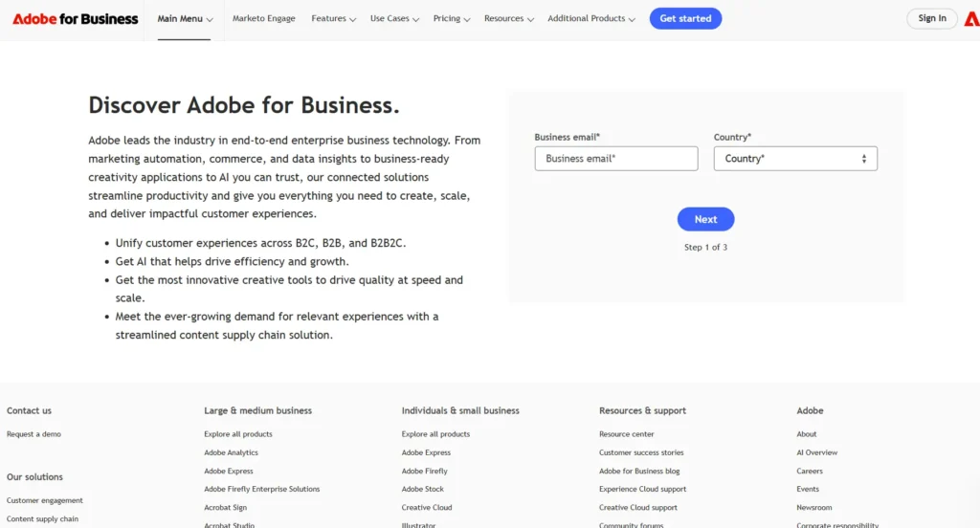
Task: Open the Resource center link
Action: [626, 434]
